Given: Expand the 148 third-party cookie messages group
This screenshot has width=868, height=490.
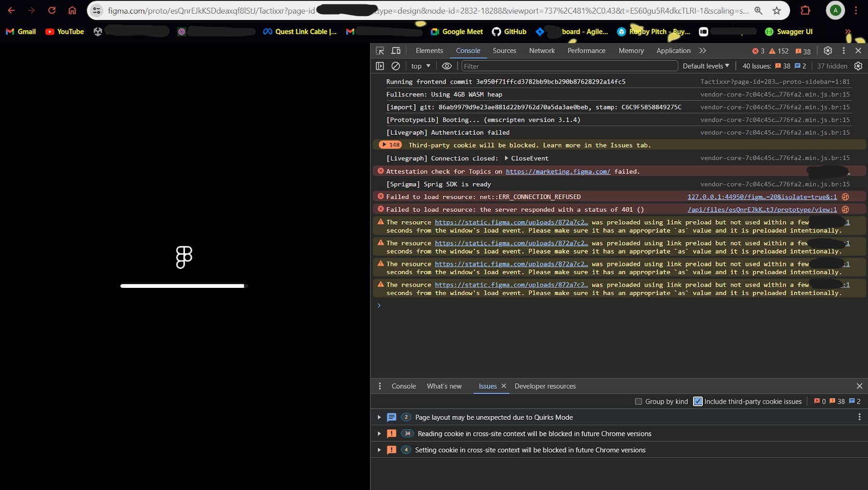Looking at the screenshot, I should [x=390, y=145].
